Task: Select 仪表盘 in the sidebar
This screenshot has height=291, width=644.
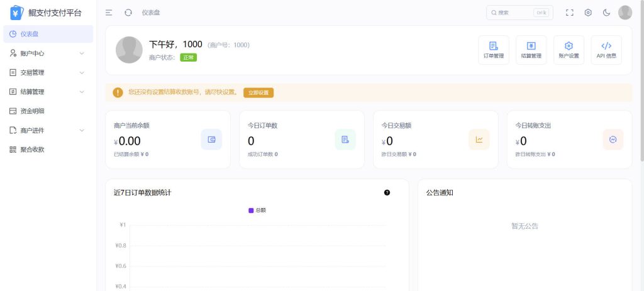Action: pyautogui.click(x=48, y=34)
